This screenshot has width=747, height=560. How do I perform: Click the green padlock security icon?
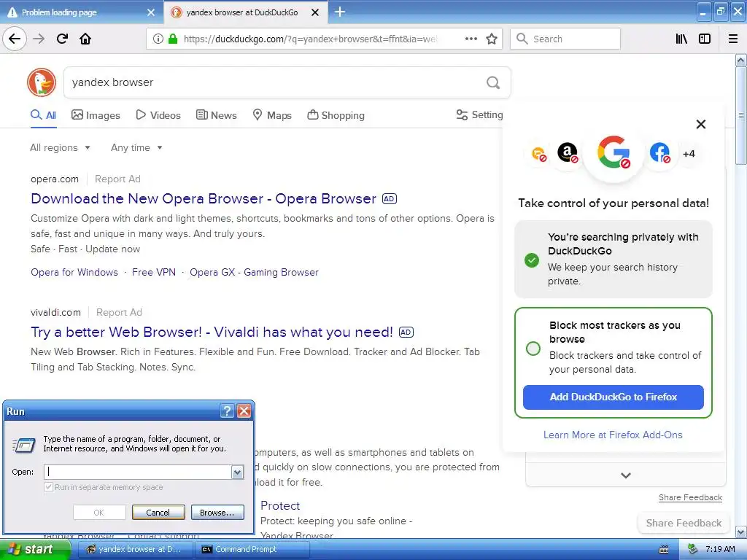pyautogui.click(x=173, y=39)
